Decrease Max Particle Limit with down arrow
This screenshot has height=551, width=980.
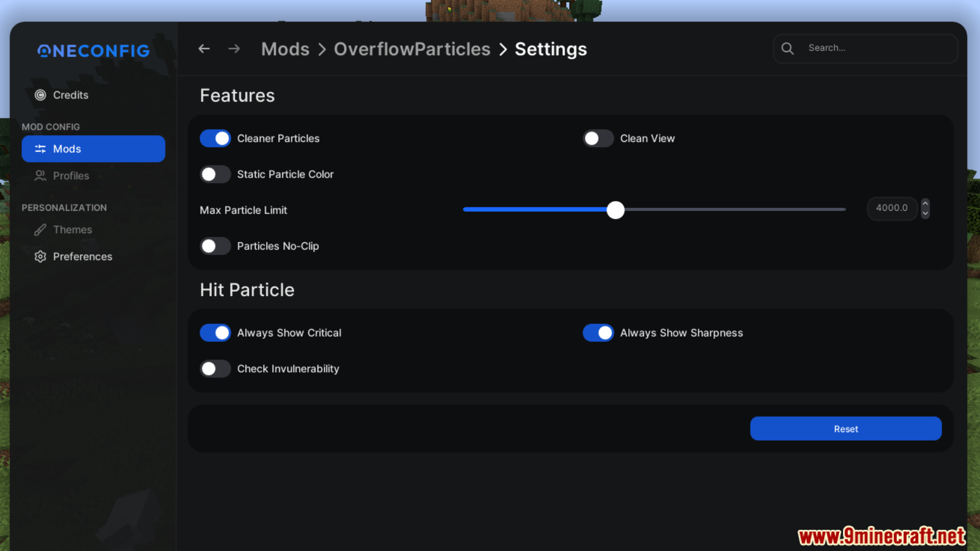coord(925,214)
